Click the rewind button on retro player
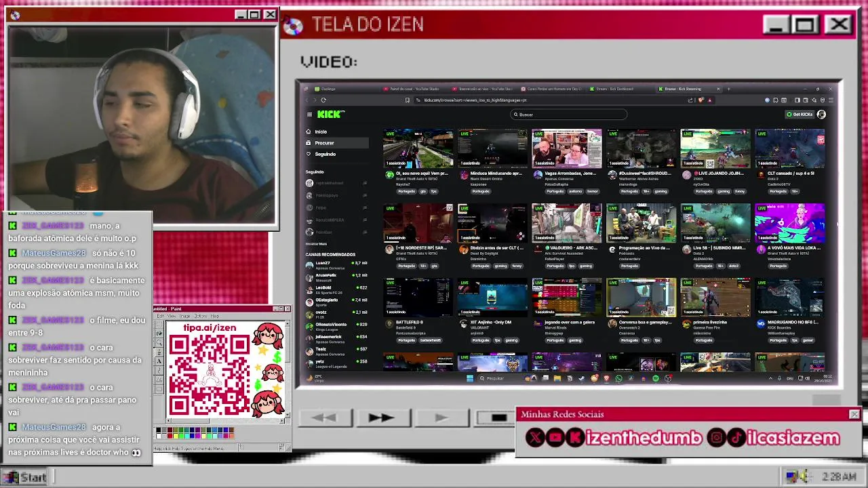This screenshot has width=868, height=488. coord(325,418)
